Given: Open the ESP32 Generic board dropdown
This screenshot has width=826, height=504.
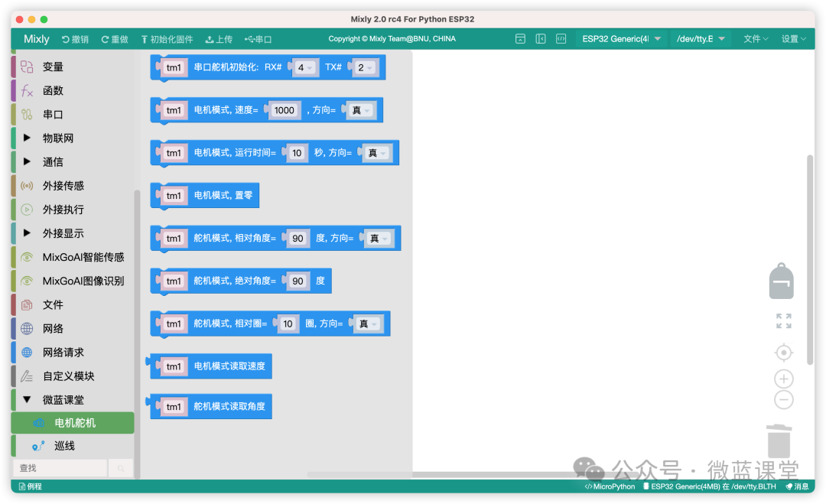Looking at the screenshot, I should pyautogui.click(x=622, y=39).
